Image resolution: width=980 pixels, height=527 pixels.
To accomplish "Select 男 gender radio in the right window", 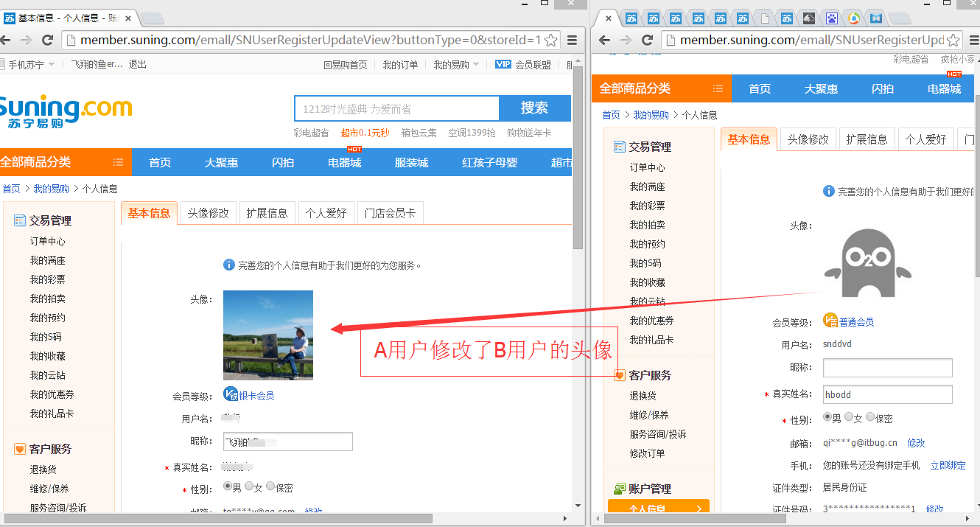I will point(827,417).
